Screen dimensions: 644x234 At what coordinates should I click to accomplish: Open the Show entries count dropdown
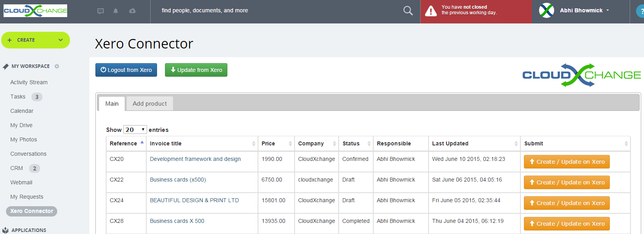coord(135,130)
